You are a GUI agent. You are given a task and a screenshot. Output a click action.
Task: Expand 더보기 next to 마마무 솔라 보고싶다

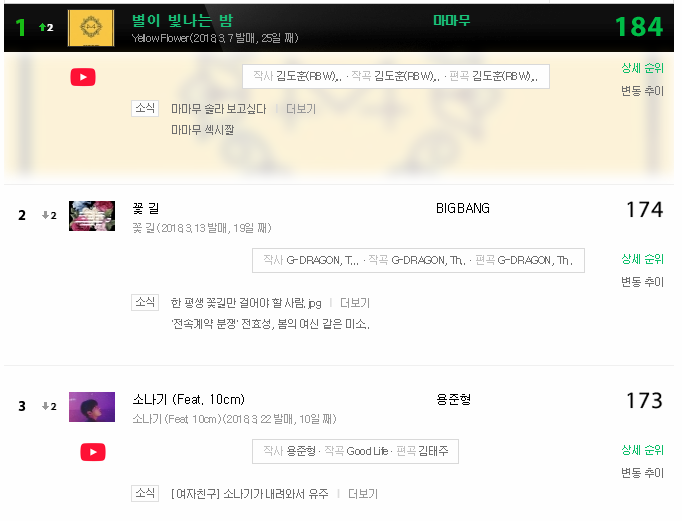pos(301,109)
